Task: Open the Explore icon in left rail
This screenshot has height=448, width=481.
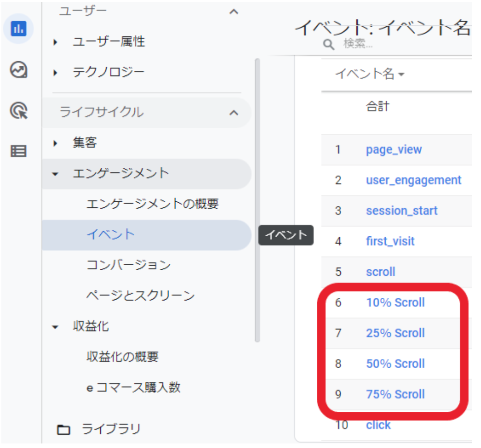Action: pyautogui.click(x=18, y=70)
